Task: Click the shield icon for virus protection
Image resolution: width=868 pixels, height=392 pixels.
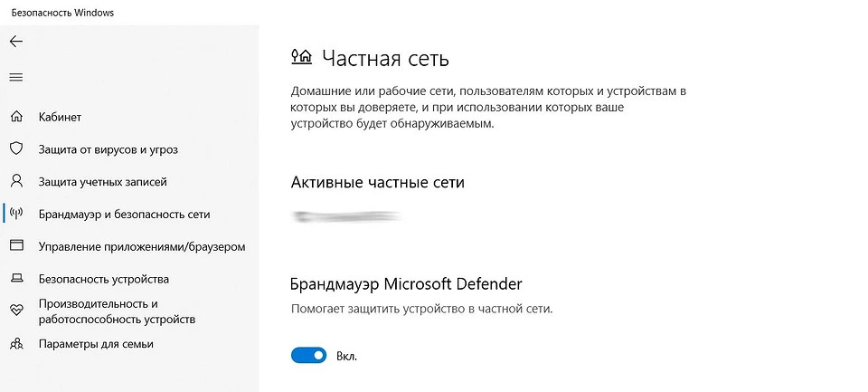Action: (x=16, y=148)
